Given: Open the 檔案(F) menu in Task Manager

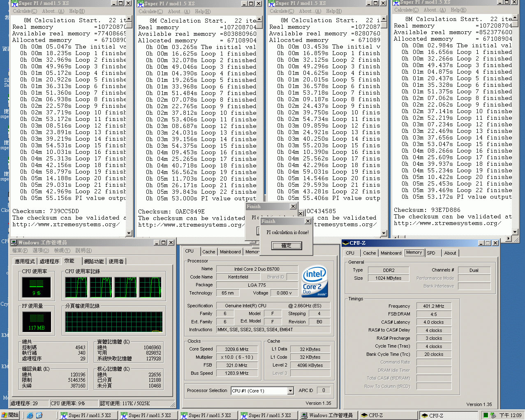Looking at the screenshot, I should [20, 251].
